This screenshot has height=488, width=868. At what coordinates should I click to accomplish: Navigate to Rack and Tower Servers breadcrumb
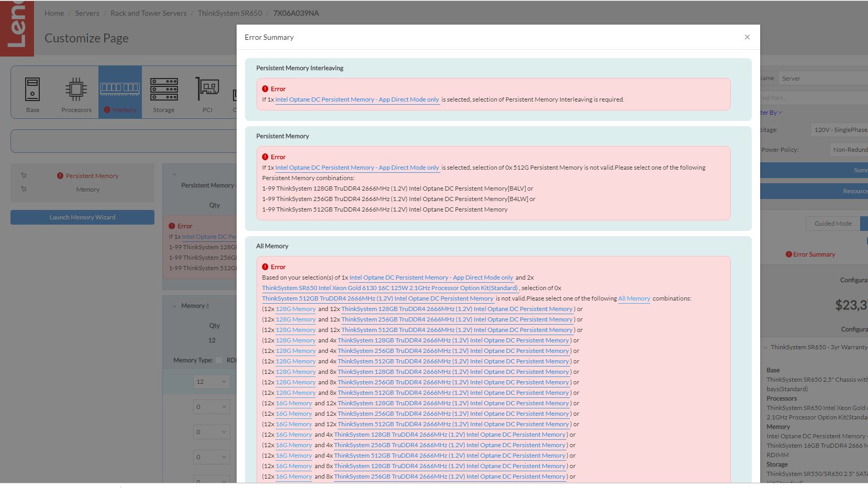coord(148,13)
